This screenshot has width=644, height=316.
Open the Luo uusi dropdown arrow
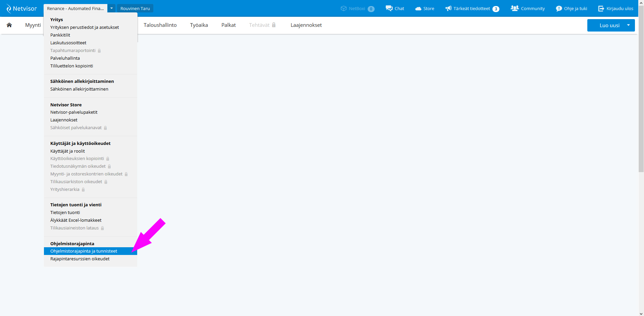click(x=628, y=25)
